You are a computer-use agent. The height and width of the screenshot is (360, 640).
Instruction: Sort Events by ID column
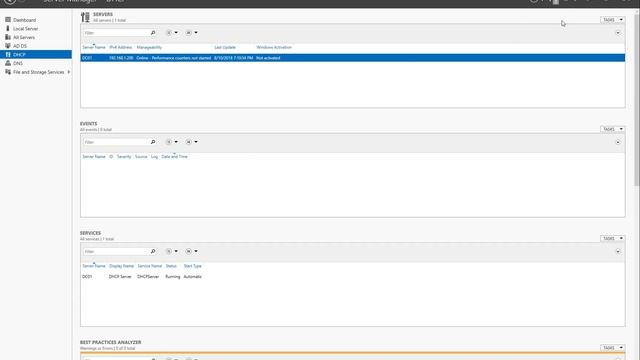(111, 157)
